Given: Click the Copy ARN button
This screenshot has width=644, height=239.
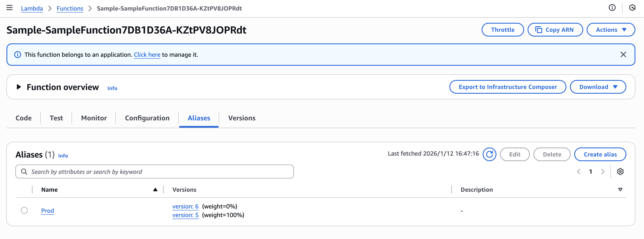Looking at the screenshot, I should point(555,30).
